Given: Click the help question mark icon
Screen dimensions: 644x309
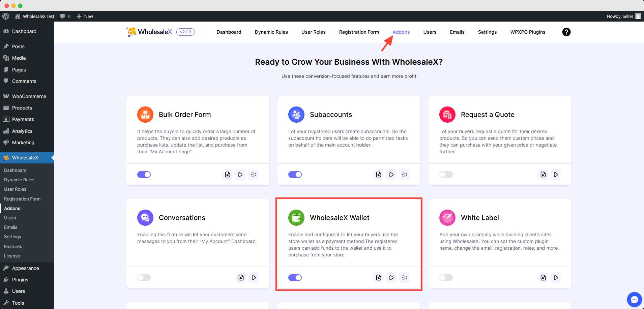Looking at the screenshot, I should 566,32.
